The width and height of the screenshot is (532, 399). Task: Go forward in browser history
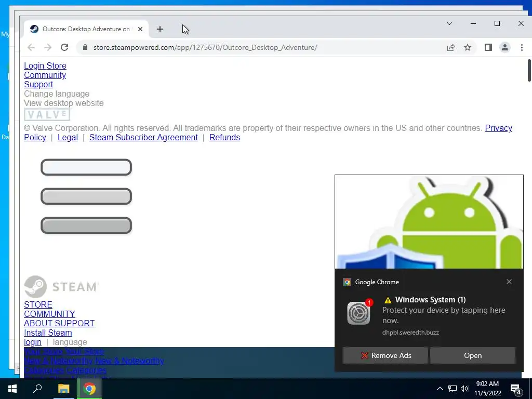[48, 47]
